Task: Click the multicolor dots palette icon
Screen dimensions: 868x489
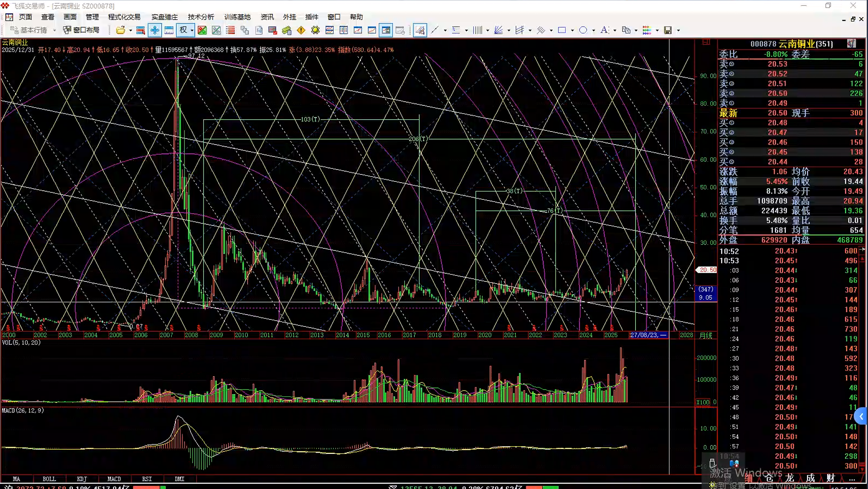Action: 647,30
